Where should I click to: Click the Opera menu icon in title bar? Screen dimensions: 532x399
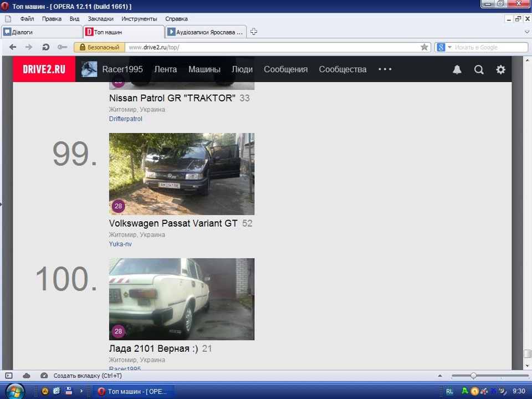(5, 6)
